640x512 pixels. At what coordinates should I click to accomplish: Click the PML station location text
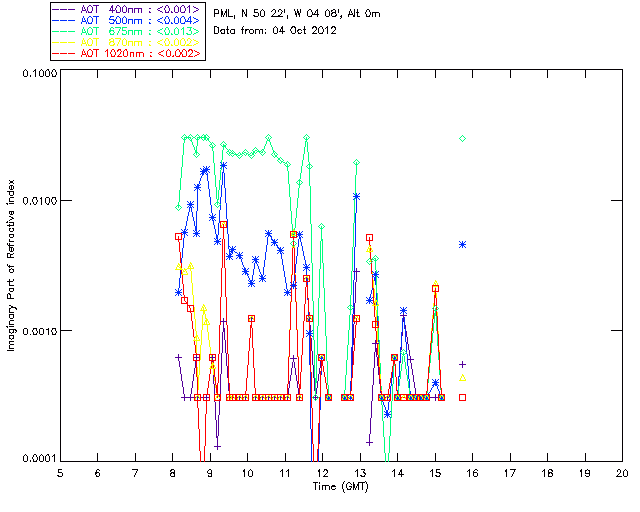point(297,13)
